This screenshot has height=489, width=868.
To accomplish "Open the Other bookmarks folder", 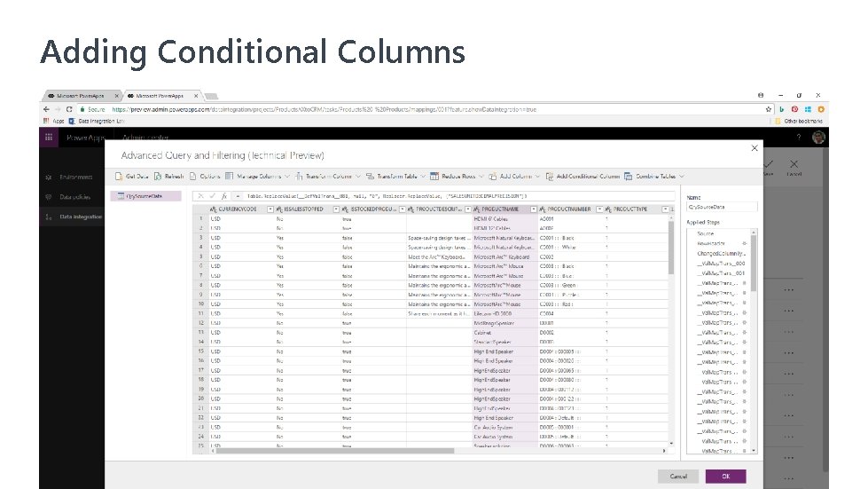I will pyautogui.click(x=798, y=121).
